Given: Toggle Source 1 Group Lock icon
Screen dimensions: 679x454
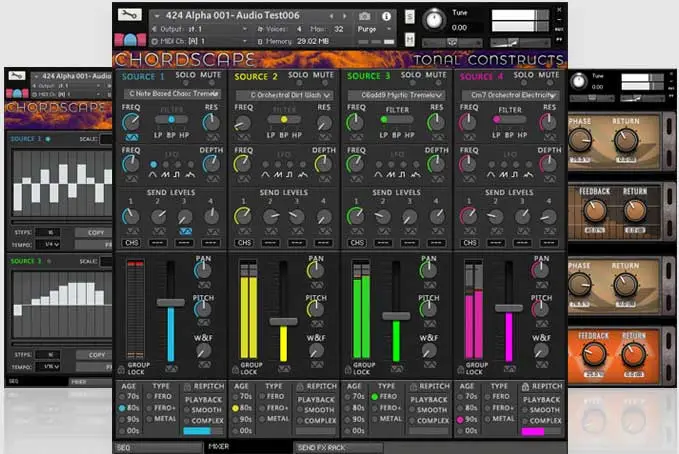Looking at the screenshot, I should 122,370.
